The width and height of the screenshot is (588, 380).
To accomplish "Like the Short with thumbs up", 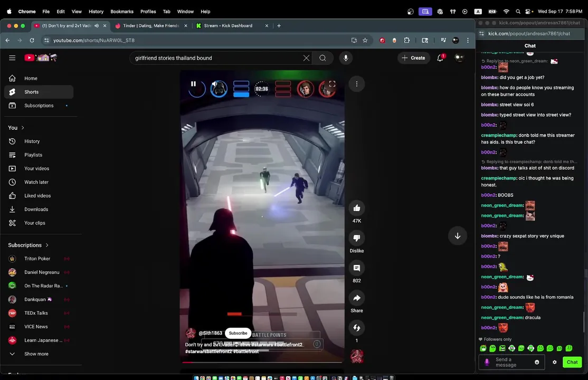I will 357,208.
